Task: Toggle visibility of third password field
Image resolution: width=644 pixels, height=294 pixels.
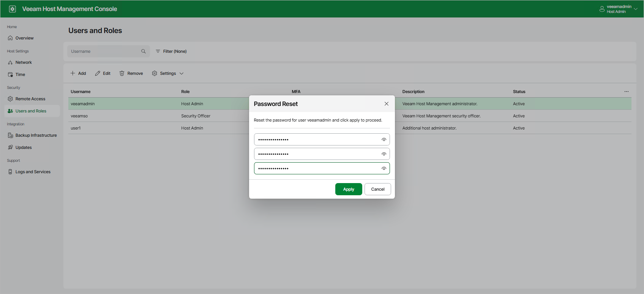Action: tap(384, 168)
